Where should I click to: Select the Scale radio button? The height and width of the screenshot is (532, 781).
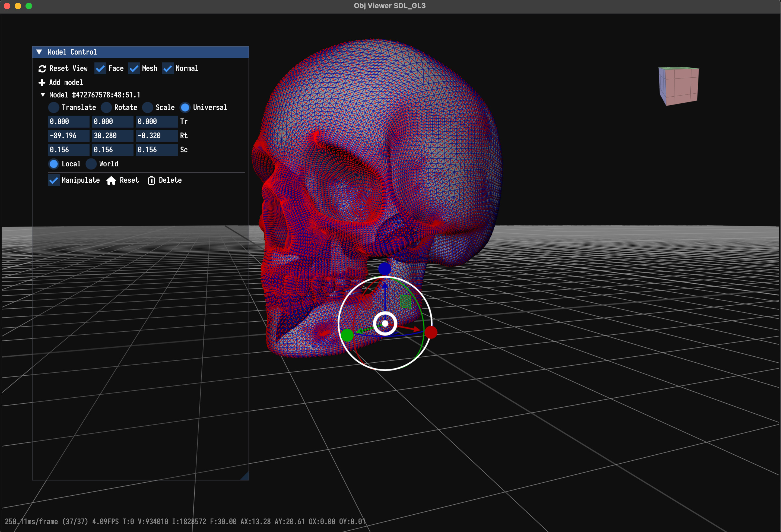148,107
